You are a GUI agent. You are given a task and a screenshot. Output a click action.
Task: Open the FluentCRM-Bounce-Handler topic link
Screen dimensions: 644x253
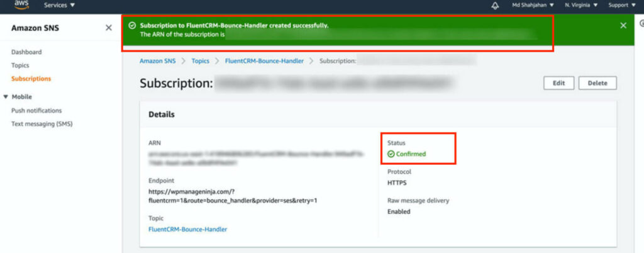tap(187, 229)
